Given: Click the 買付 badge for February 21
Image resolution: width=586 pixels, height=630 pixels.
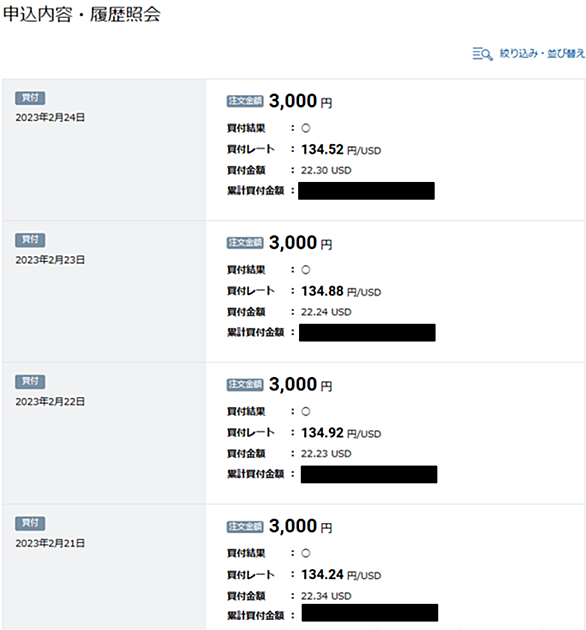Looking at the screenshot, I should 30,523.
